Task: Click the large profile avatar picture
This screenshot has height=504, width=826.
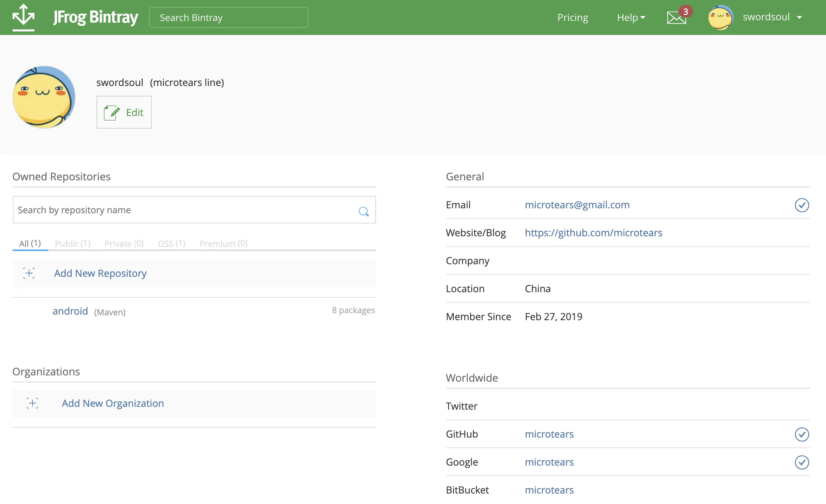Action: click(x=44, y=97)
